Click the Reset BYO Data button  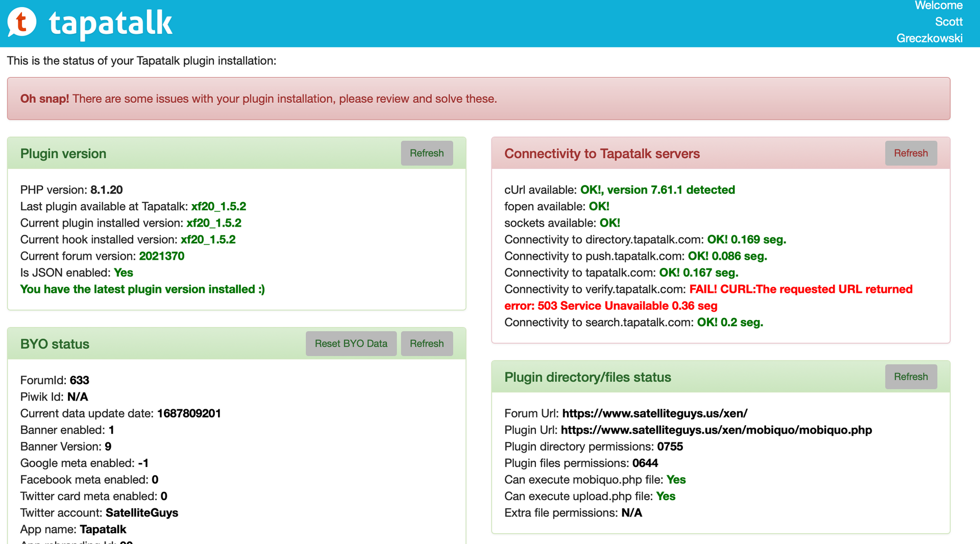click(x=351, y=343)
